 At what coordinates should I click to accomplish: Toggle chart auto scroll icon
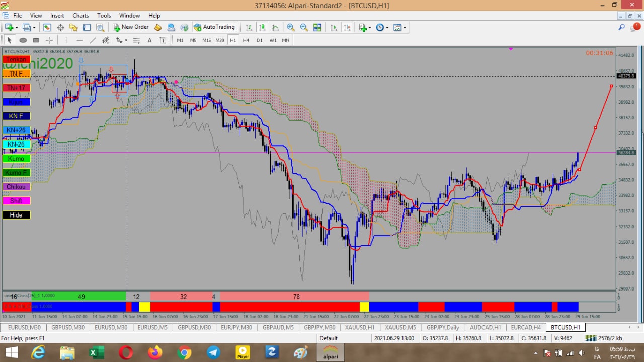click(x=334, y=27)
